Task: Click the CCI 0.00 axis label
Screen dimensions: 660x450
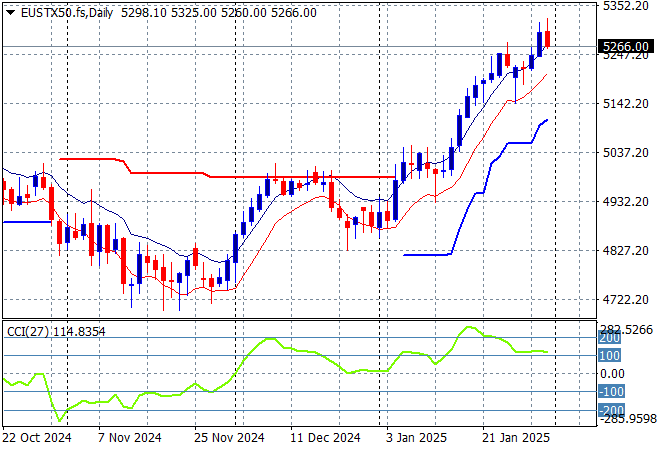Action: (612, 373)
